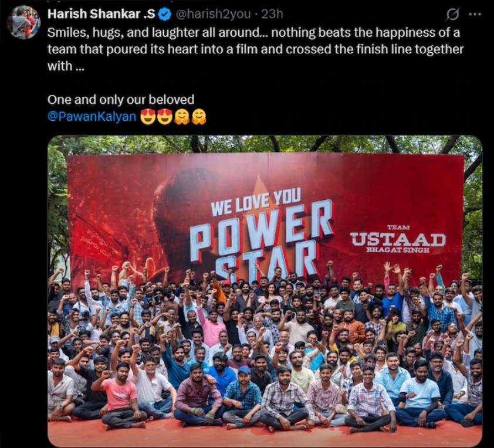494x448 pixels.
Task: Expand the truncated "with ..." text
Action: [66, 66]
